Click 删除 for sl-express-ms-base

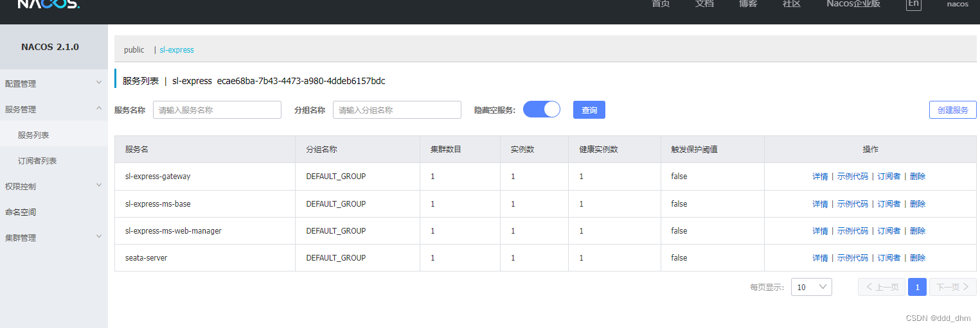tap(918, 204)
